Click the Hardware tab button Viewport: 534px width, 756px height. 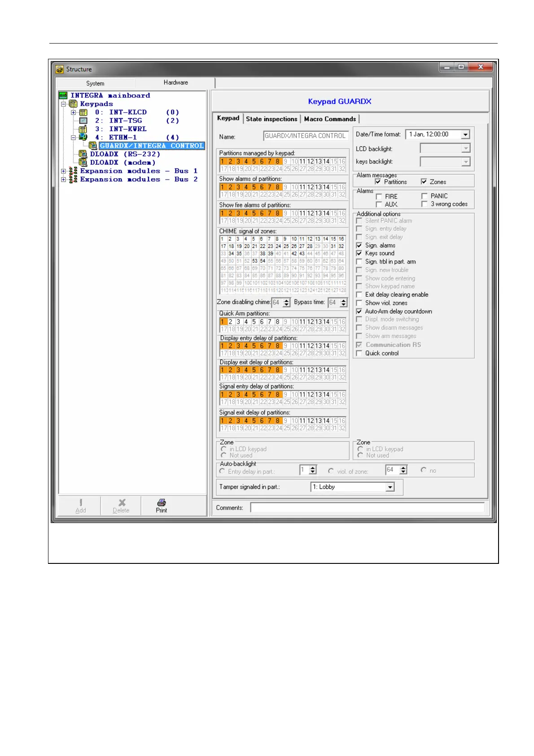pos(175,83)
